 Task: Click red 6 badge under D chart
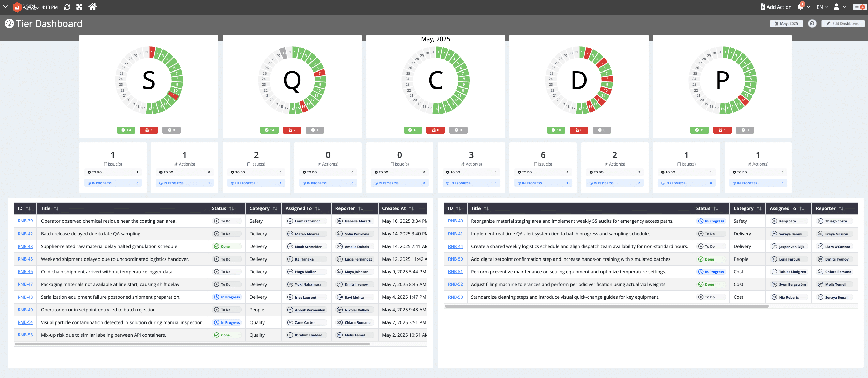(x=579, y=130)
